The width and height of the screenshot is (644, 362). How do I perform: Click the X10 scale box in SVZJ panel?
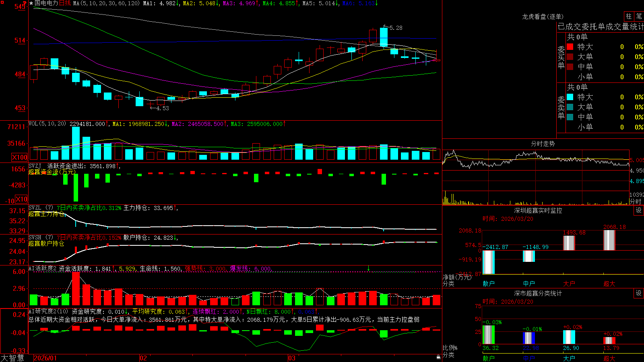tap(21, 199)
